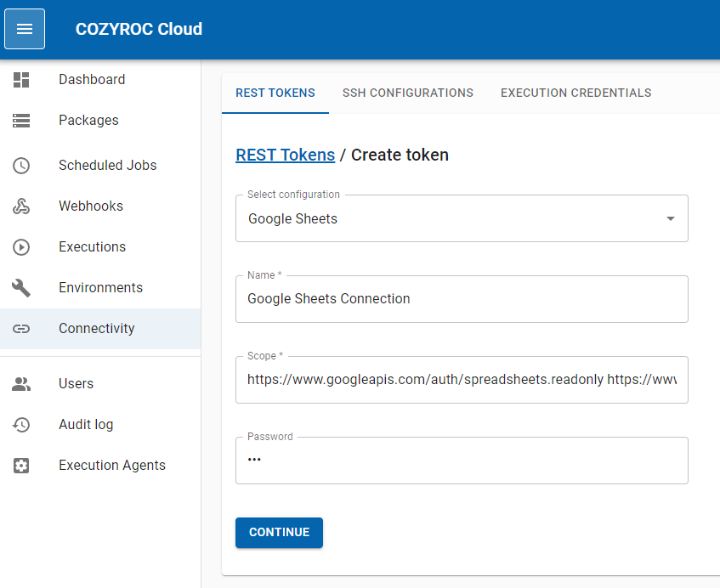This screenshot has height=588, width=720.
Task: Click into the Name input field
Action: tap(461, 299)
